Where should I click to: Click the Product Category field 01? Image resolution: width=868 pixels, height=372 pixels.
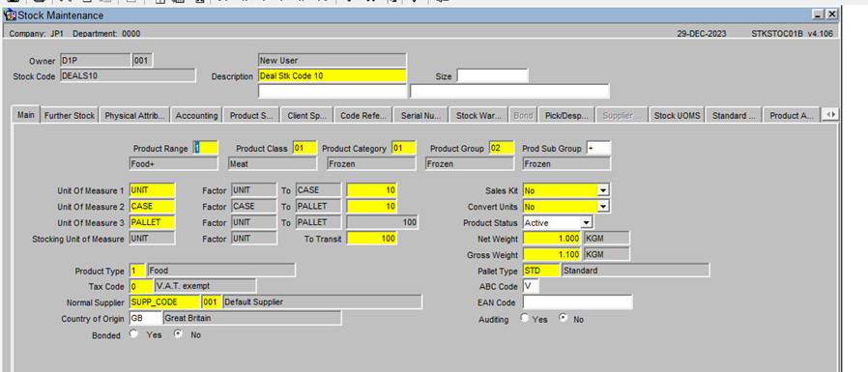404,148
